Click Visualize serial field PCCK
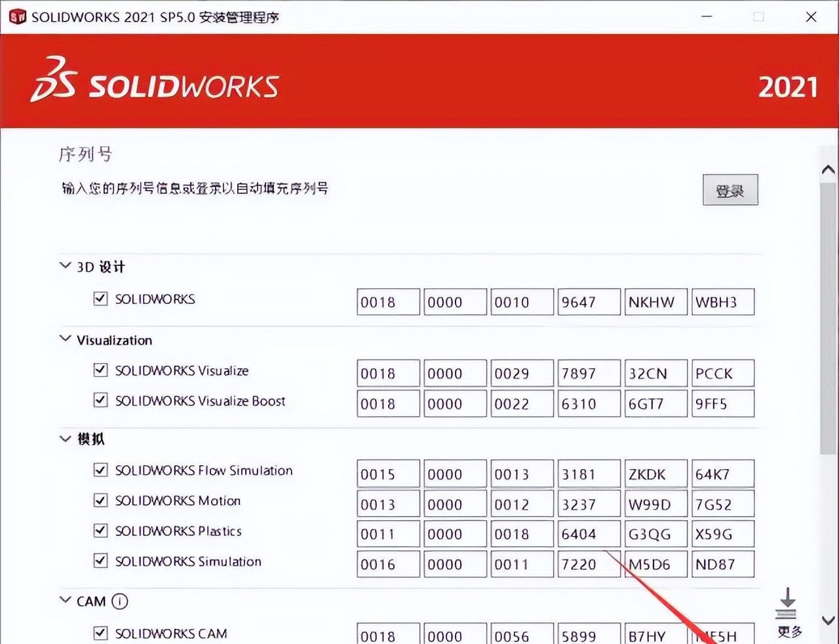This screenshot has height=644, width=839. 722,373
